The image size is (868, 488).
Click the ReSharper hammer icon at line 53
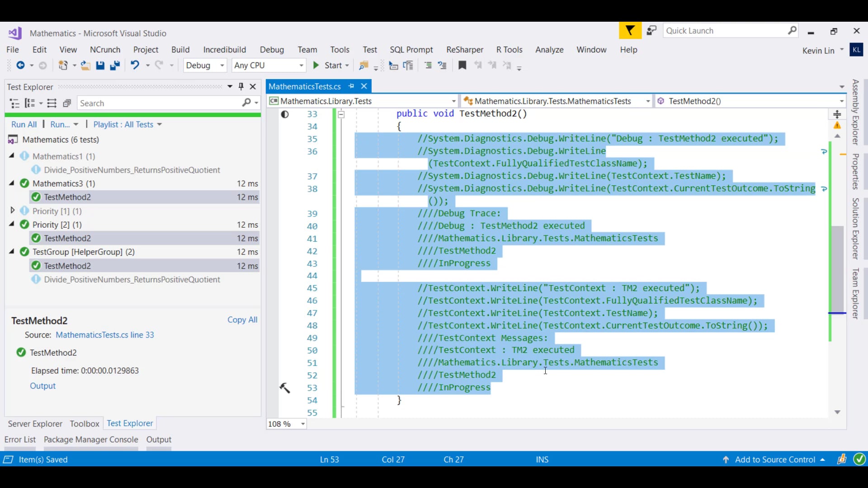click(x=285, y=388)
